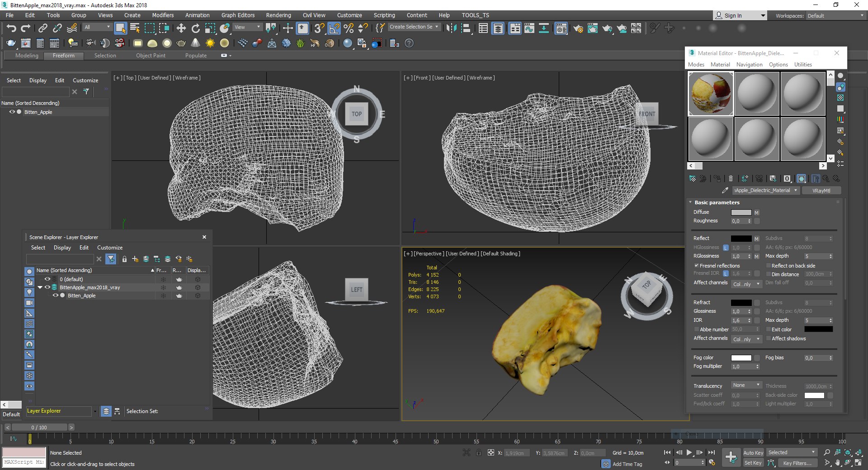
Task: Open Render Setup from the toolbar
Action: [x=578, y=28]
